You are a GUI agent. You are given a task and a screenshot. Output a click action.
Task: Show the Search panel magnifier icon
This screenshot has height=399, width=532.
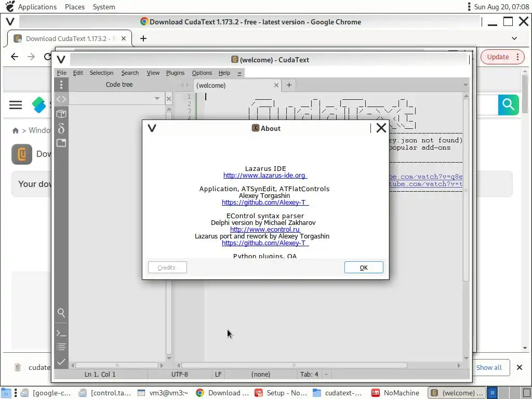click(x=61, y=312)
